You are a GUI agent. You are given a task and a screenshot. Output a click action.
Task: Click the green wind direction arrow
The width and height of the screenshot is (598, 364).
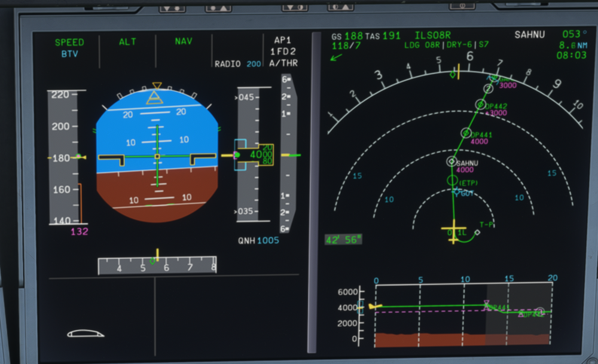[x=337, y=57]
